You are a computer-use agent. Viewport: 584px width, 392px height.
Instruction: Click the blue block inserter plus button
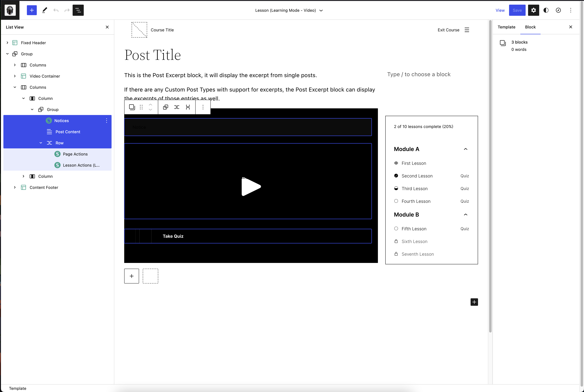point(32,10)
